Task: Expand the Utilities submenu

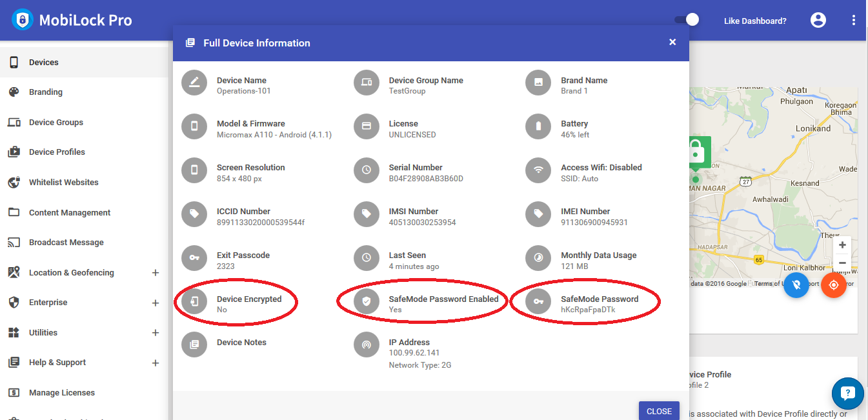Action: pos(155,333)
